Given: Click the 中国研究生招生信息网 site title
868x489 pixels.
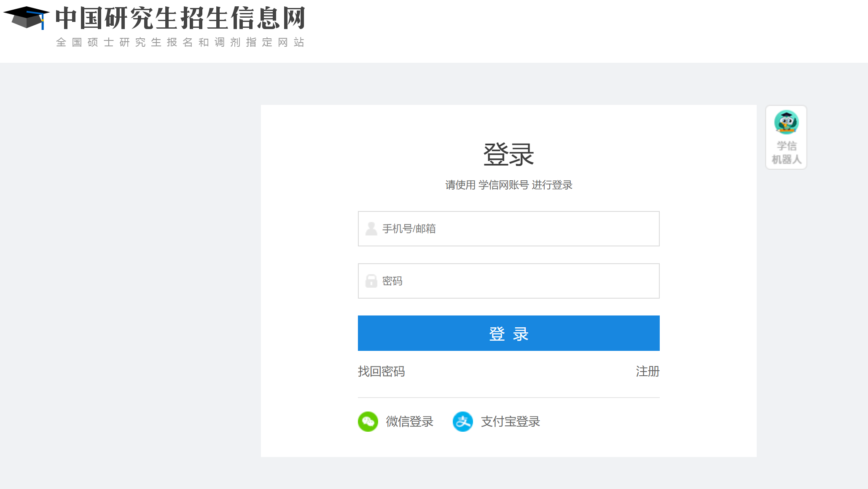Looking at the screenshot, I should point(180,19).
